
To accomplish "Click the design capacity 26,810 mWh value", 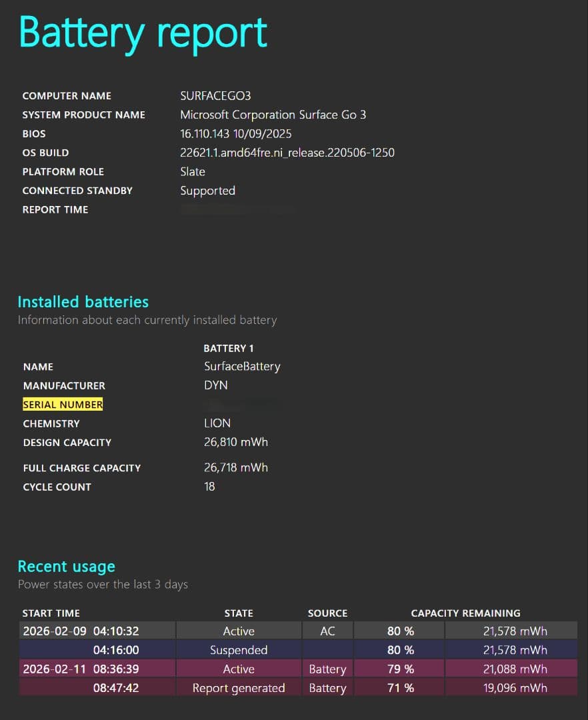I will 236,442.
